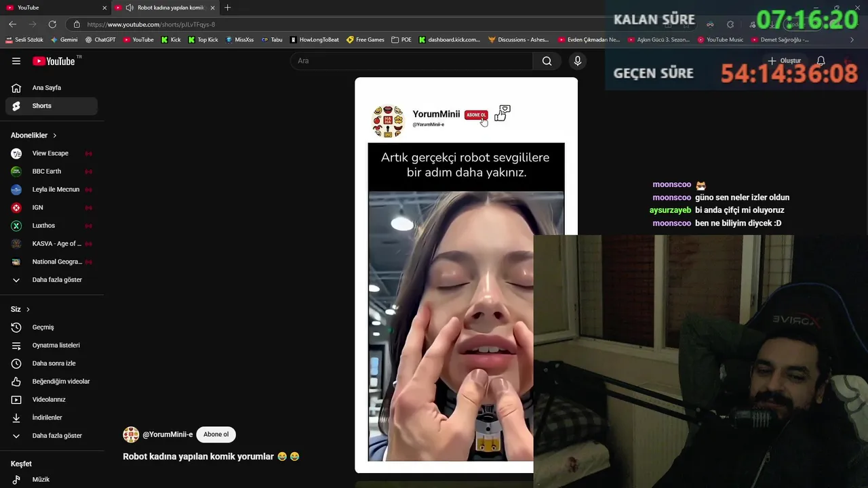Expand the Abonelikler section
Screen dimensions: 868x488
(x=34, y=136)
